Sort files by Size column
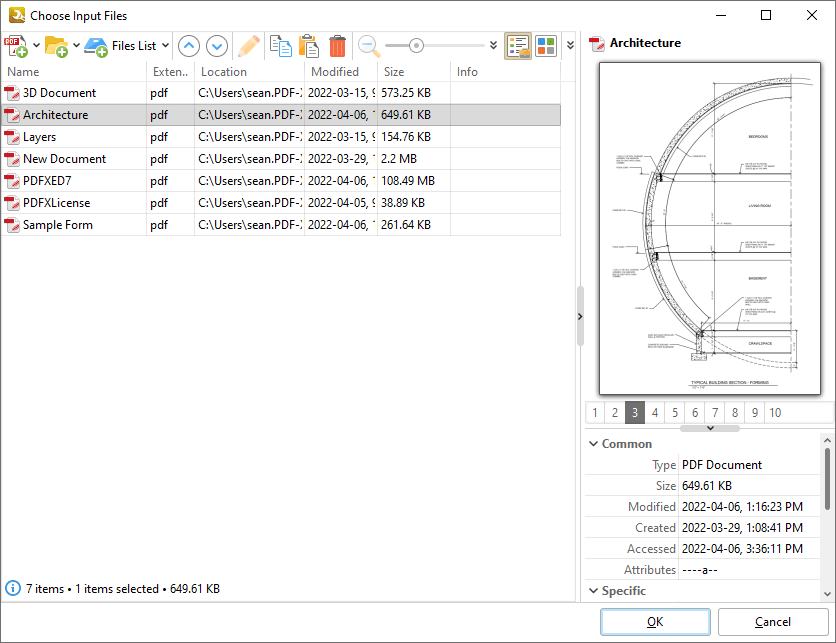Image resolution: width=836 pixels, height=643 pixels. [x=414, y=72]
